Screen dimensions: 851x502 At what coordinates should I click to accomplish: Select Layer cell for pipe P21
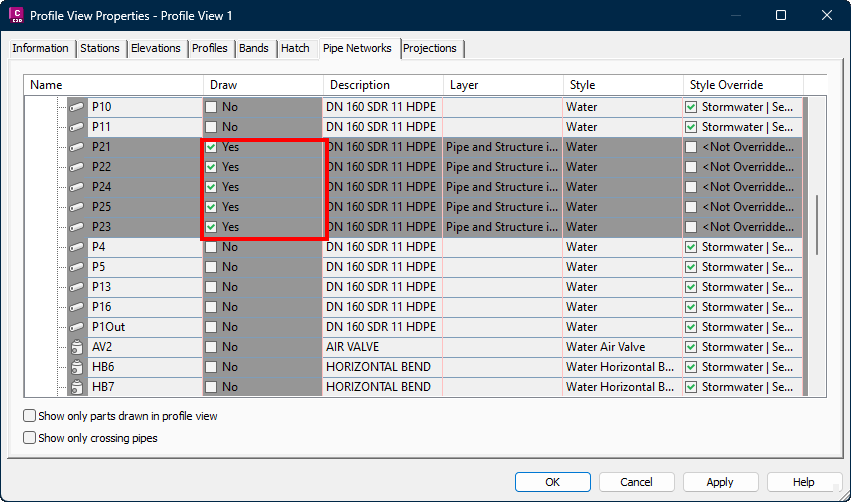click(503, 147)
